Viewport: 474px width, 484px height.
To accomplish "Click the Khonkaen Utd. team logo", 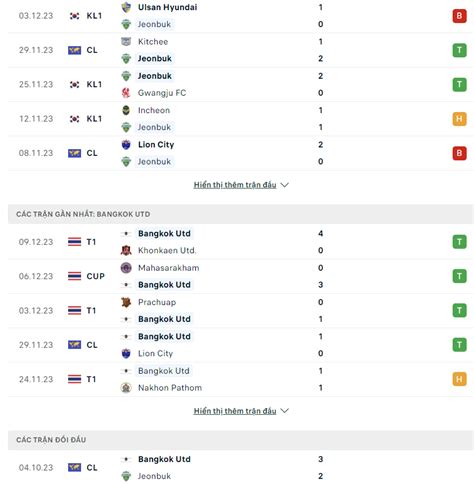I will pyautogui.click(x=126, y=250).
